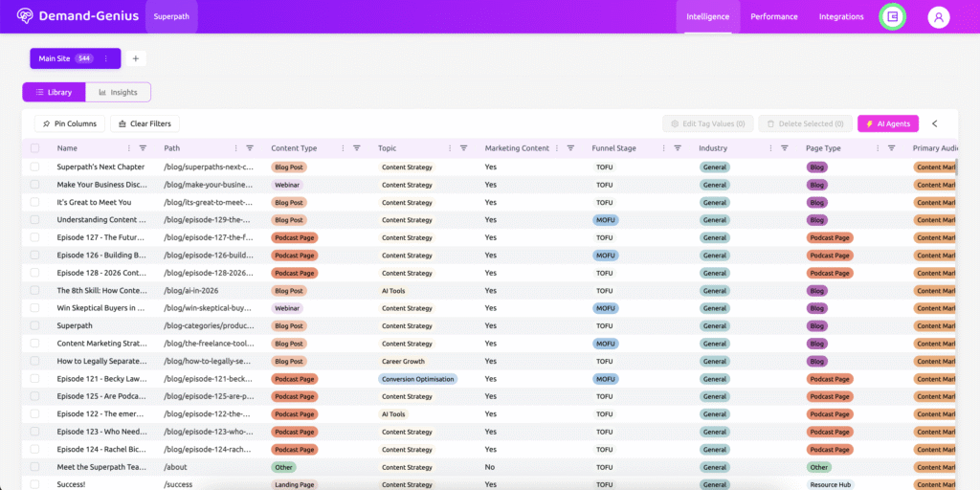Open filter icon for Topic column
This screenshot has height=490, width=980.
[463, 148]
